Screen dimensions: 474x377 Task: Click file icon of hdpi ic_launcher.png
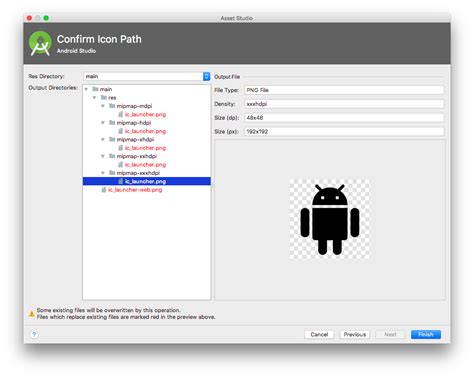pyautogui.click(x=121, y=131)
